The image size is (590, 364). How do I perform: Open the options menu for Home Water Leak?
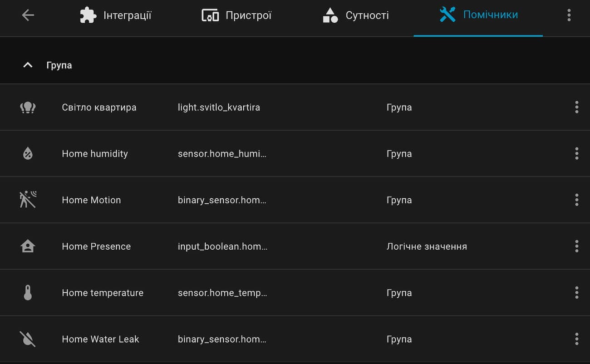[x=577, y=339]
